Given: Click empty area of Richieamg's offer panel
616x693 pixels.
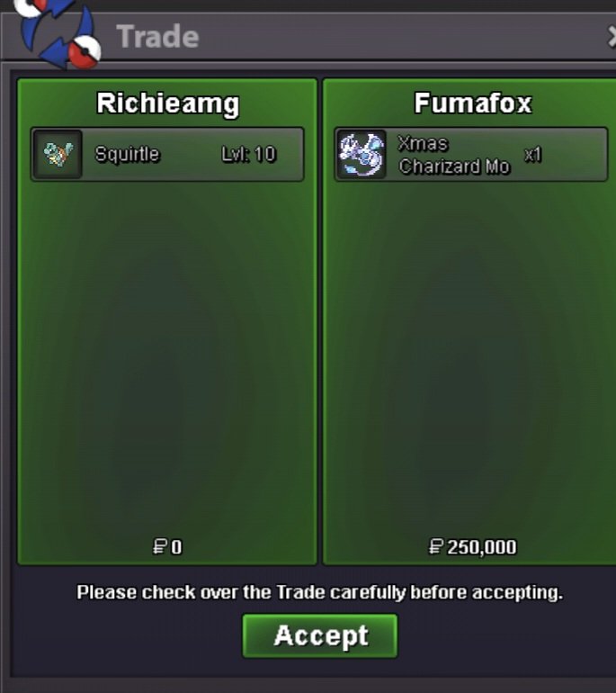Looking at the screenshot, I should (x=167, y=354).
